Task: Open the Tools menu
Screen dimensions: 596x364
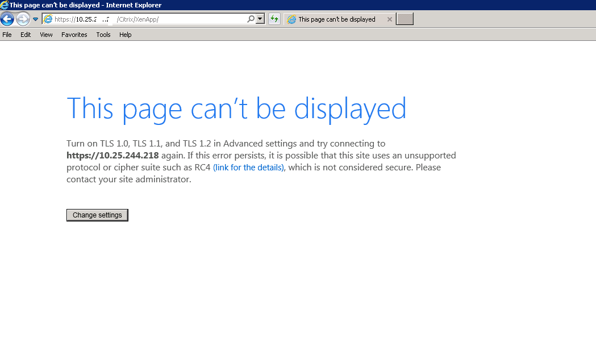Action: pos(103,35)
